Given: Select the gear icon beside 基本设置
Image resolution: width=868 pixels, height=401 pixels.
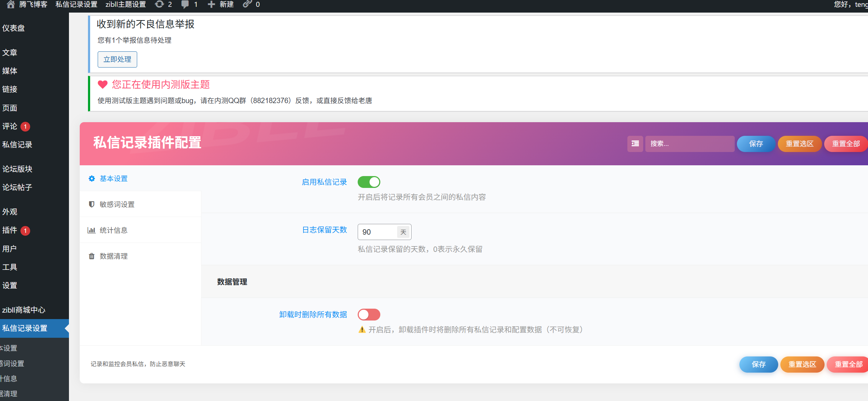Looking at the screenshot, I should 92,179.
